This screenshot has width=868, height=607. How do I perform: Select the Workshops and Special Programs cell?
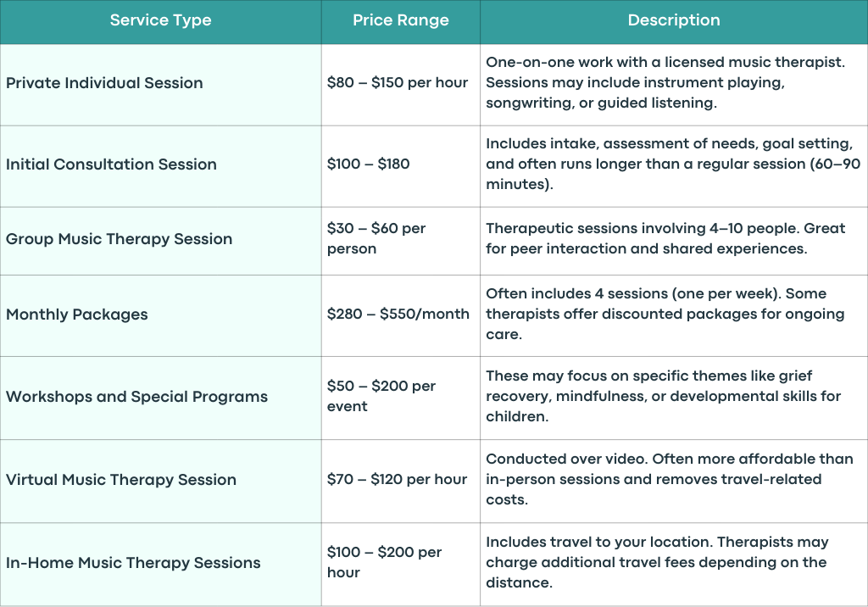point(160,398)
